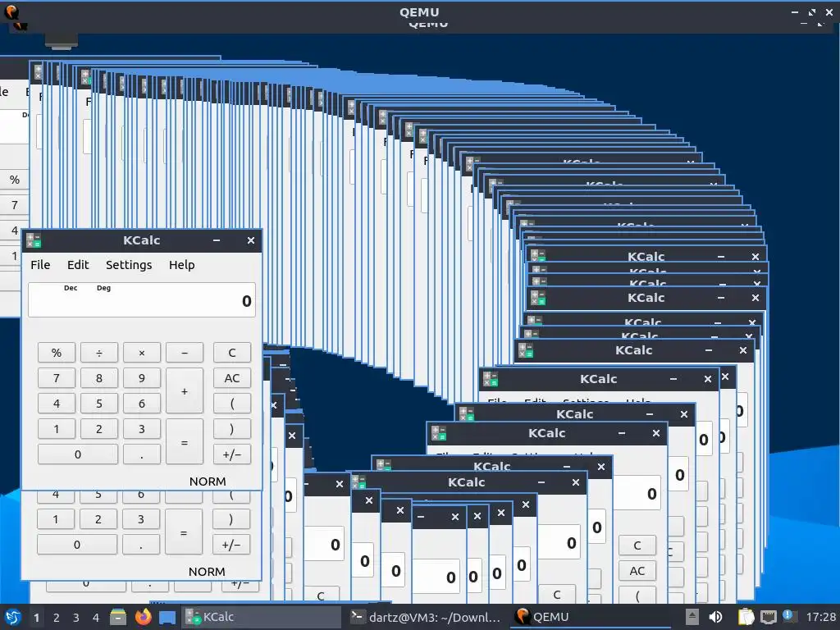
Task: Click the AC all-clear button in front KCalc
Action: [x=232, y=378]
